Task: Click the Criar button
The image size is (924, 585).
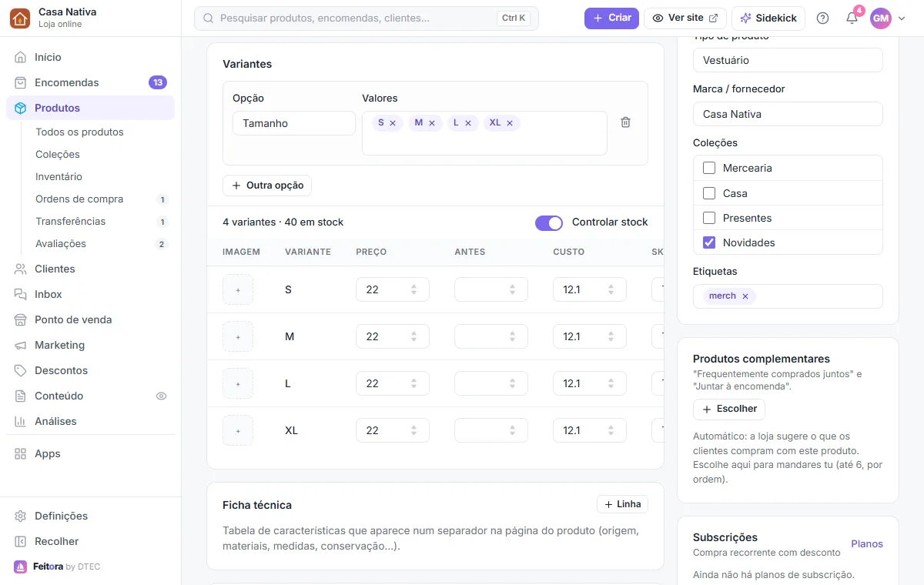Action: pos(611,18)
